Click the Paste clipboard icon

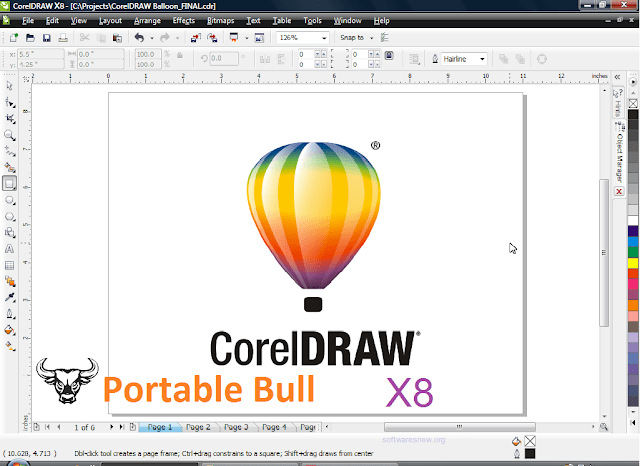(117, 38)
